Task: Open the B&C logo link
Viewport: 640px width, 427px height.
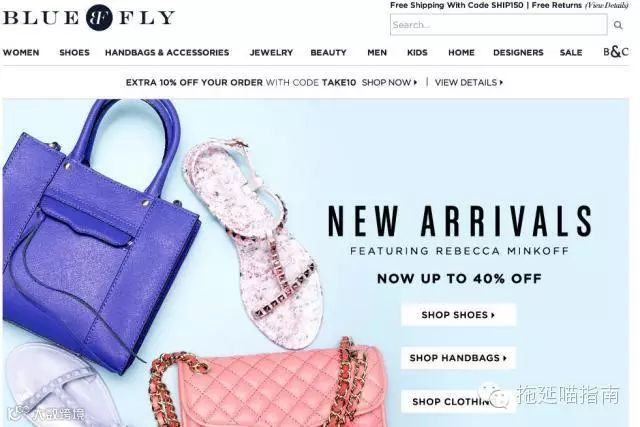Action: pyautogui.click(x=616, y=52)
